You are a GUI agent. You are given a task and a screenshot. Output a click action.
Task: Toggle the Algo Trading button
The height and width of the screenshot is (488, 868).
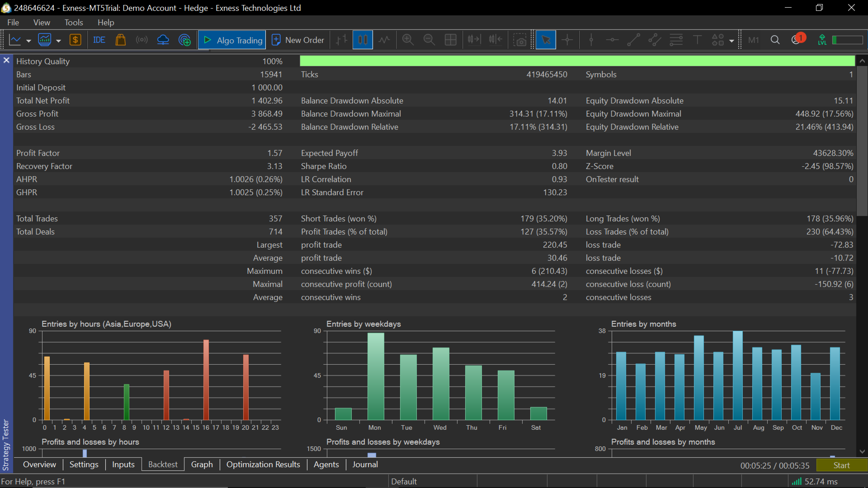click(x=232, y=40)
